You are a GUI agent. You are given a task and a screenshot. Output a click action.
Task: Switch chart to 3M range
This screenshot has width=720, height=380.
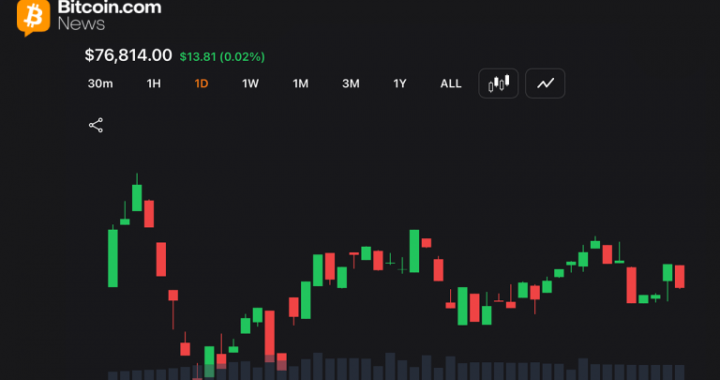point(351,84)
